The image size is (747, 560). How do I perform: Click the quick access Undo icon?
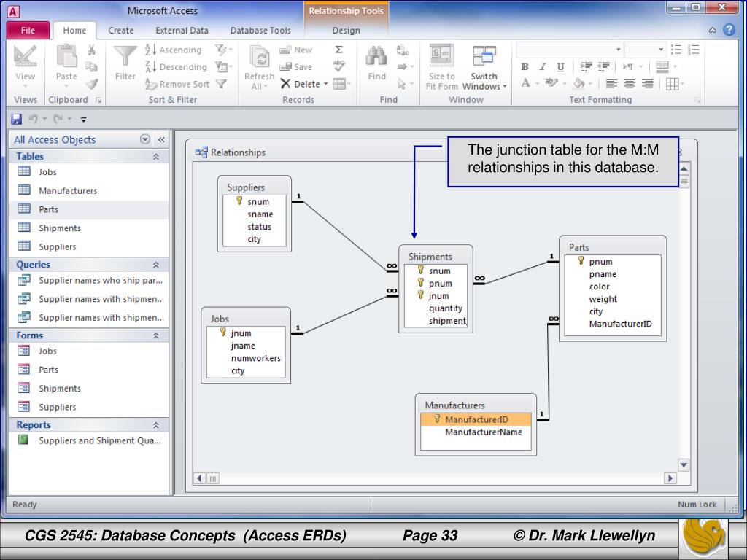(34, 119)
